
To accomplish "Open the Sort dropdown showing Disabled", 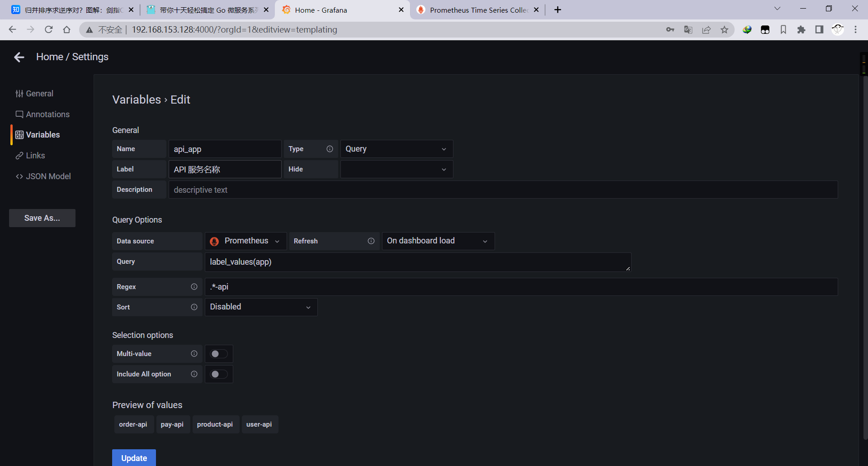I will (x=261, y=307).
